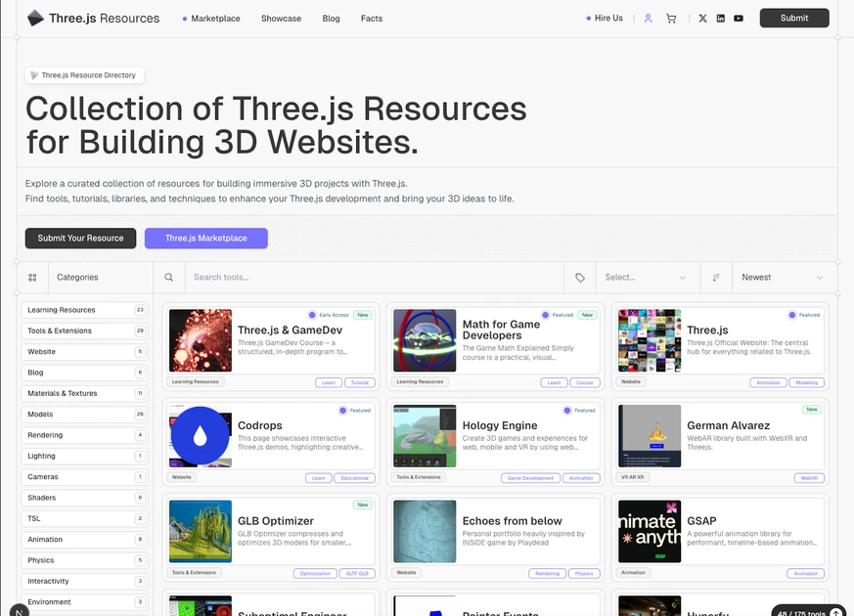The width and height of the screenshot is (854, 616).
Task: Open the GLB Optimizer thumbnail
Action: coord(201,532)
